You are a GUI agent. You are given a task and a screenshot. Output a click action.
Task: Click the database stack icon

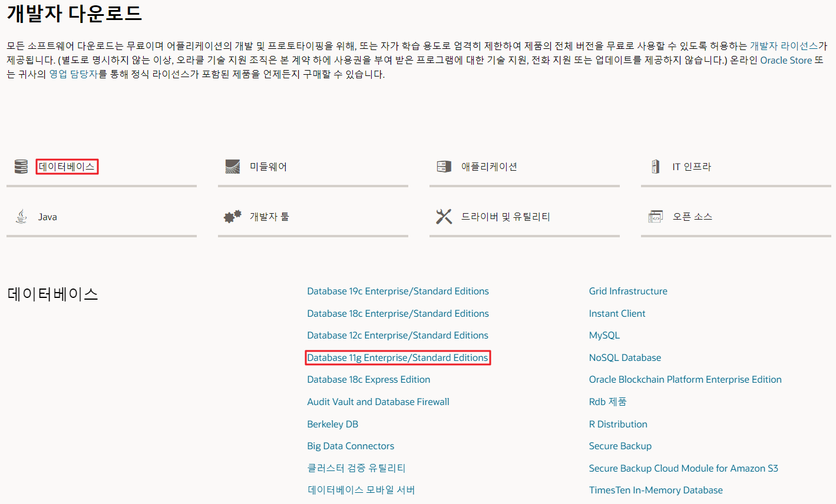[21, 167]
